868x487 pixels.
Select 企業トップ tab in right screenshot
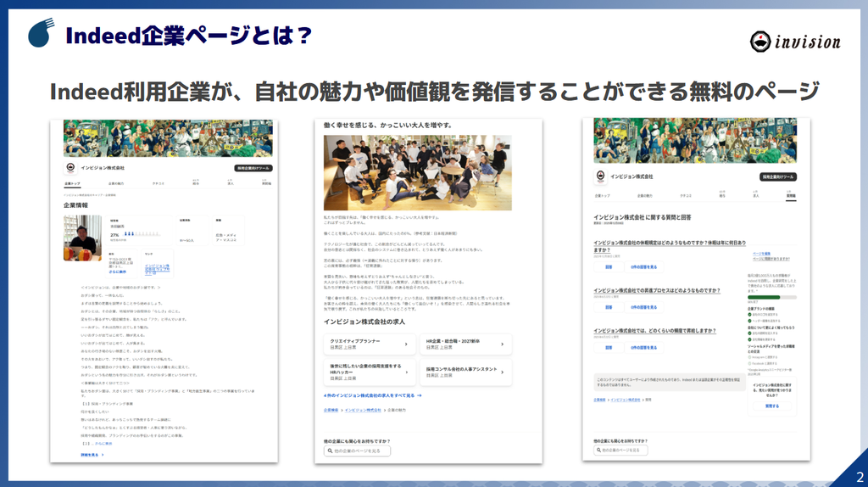[x=603, y=196]
